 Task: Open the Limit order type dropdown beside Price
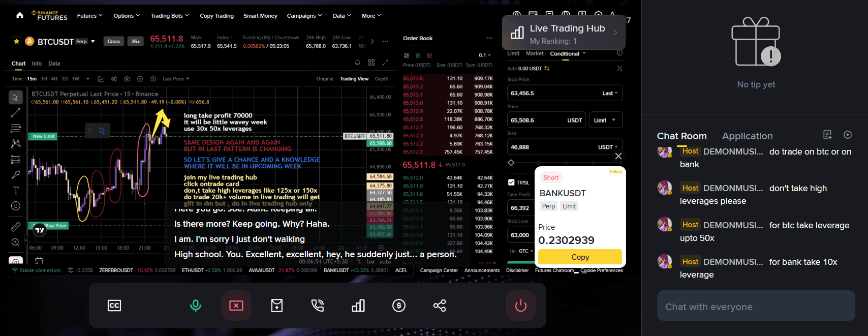tap(605, 120)
